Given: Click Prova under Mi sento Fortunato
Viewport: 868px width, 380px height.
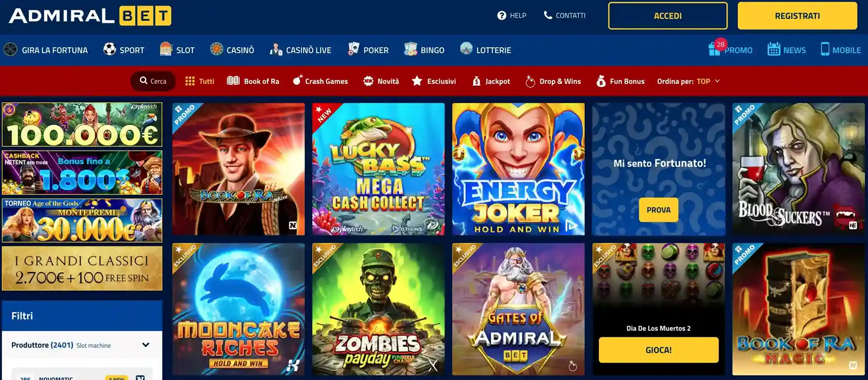Looking at the screenshot, I should coord(658,210).
